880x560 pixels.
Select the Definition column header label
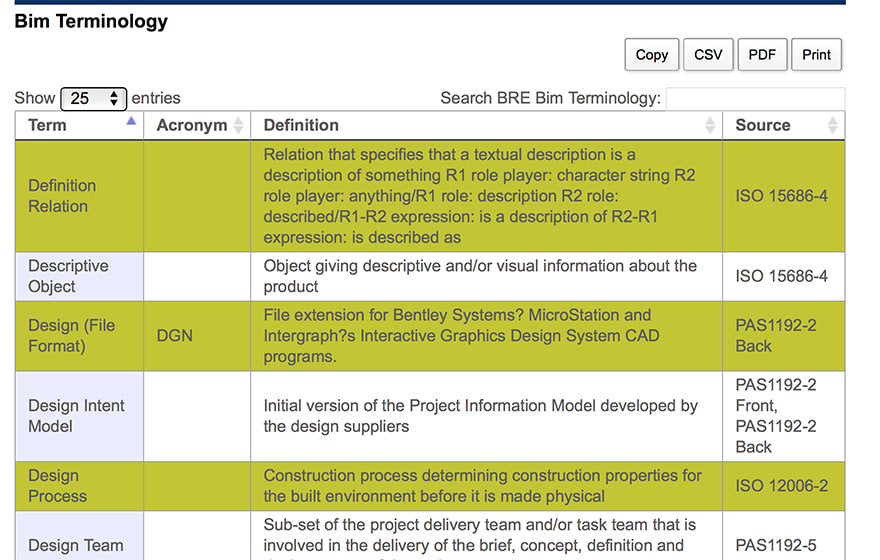(x=301, y=125)
